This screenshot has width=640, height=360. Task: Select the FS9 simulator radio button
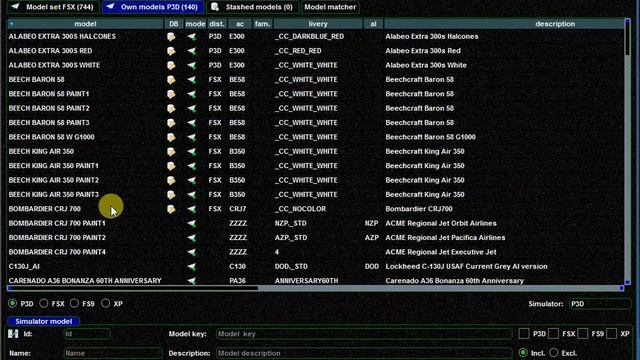pyautogui.click(x=74, y=303)
